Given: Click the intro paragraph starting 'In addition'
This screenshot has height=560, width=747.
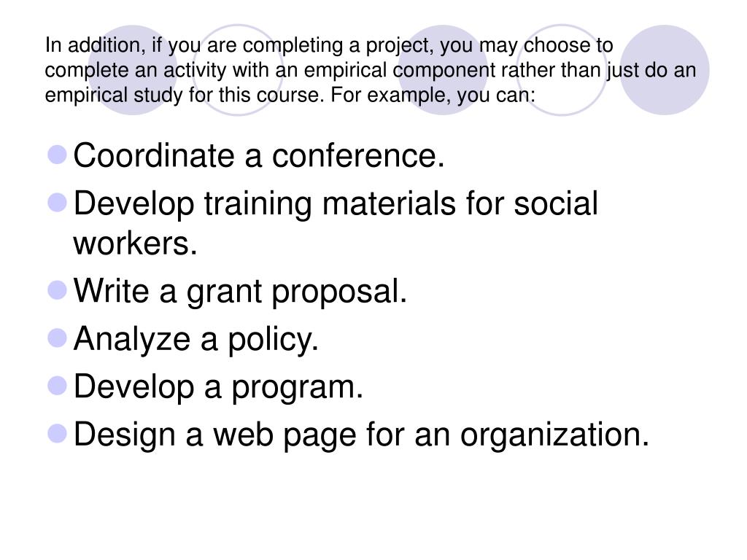Looking at the screenshot, I should tap(371, 70).
